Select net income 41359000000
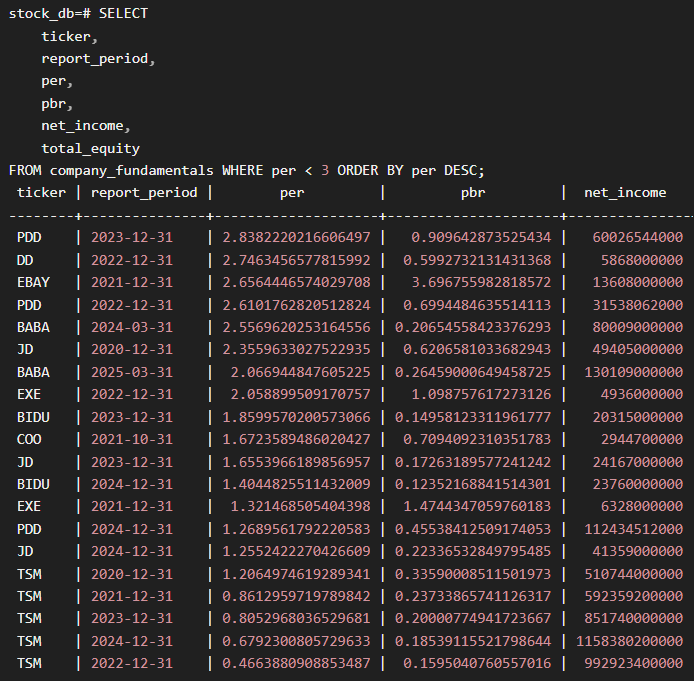Image resolution: width=694 pixels, height=681 pixels. 638,551
